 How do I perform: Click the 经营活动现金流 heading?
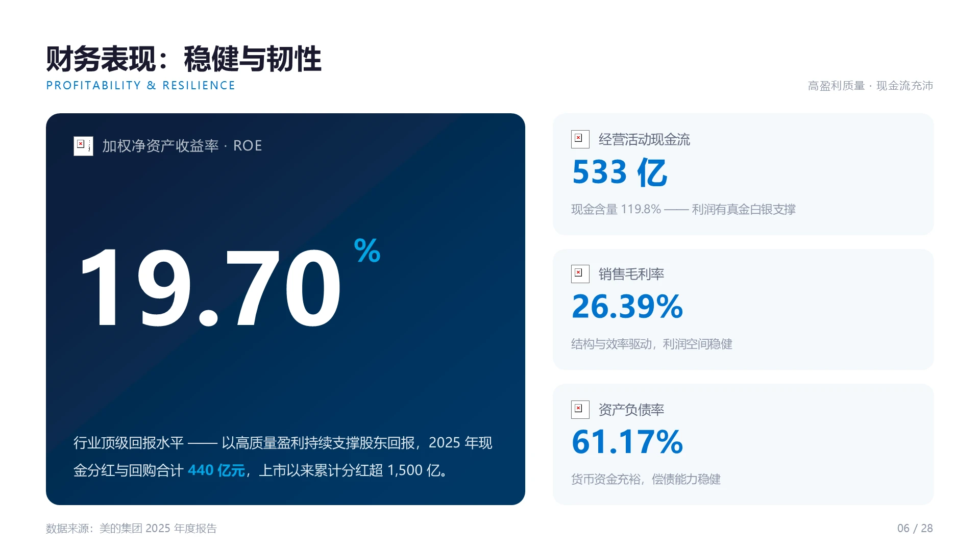[x=644, y=140]
